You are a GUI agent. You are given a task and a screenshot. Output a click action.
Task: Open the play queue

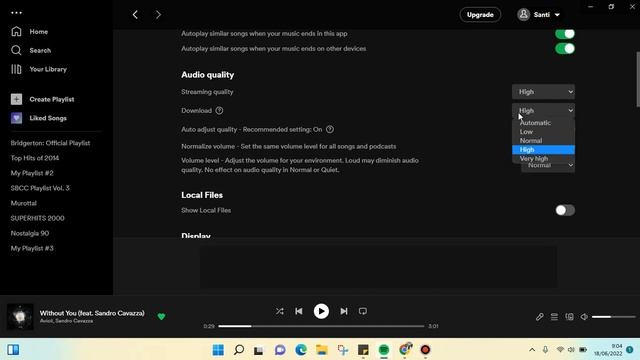(554, 317)
